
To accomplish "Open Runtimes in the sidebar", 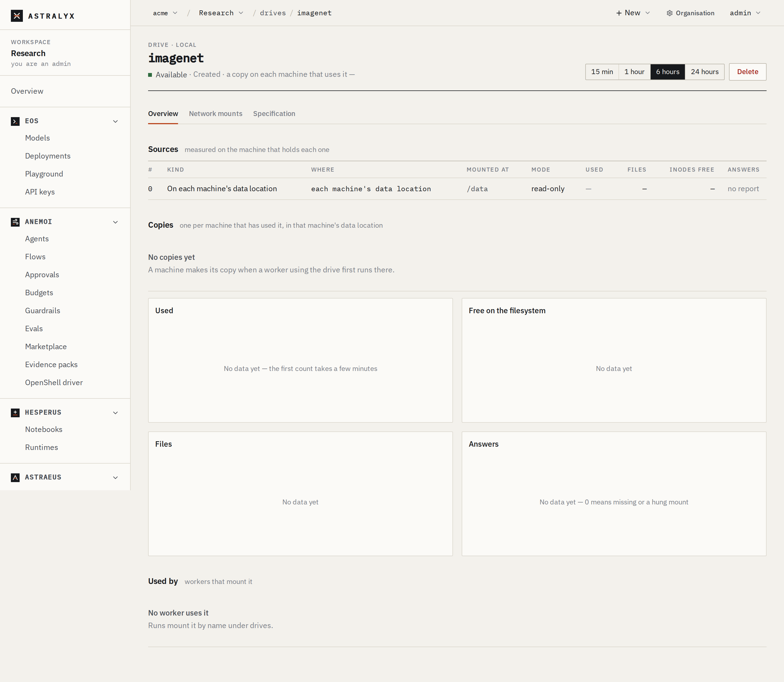I will (x=41, y=447).
